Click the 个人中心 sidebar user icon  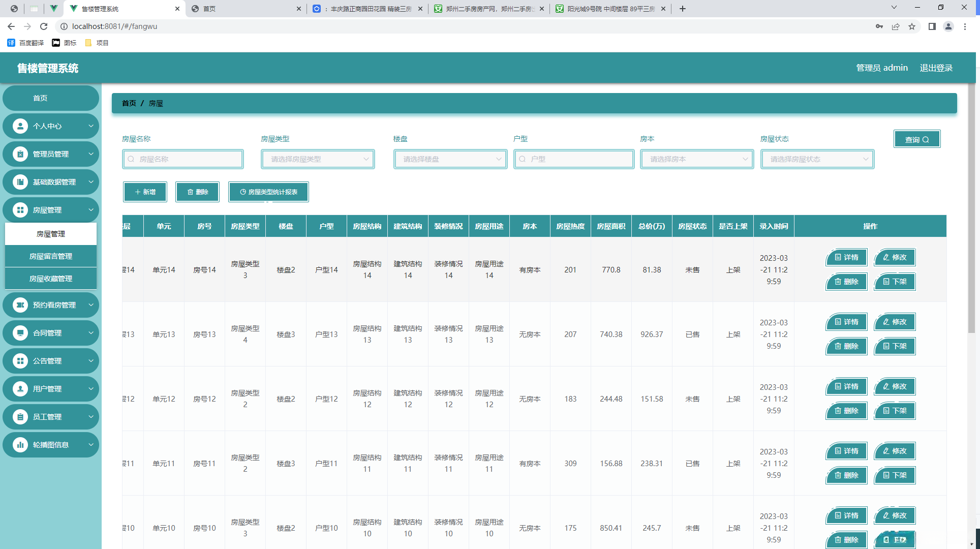pos(20,126)
